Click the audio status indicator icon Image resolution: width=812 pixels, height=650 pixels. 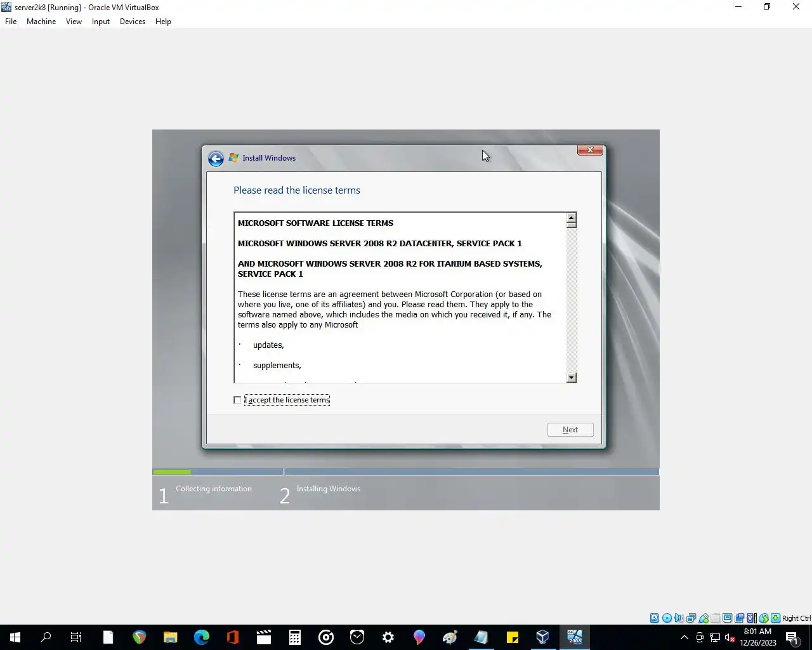(x=679, y=618)
